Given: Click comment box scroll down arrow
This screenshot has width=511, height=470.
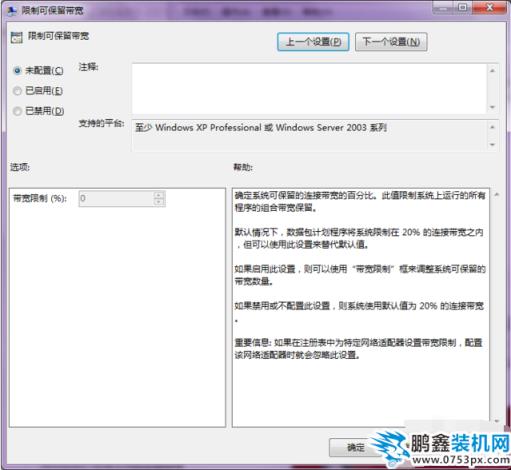Looking at the screenshot, I should (492, 107).
